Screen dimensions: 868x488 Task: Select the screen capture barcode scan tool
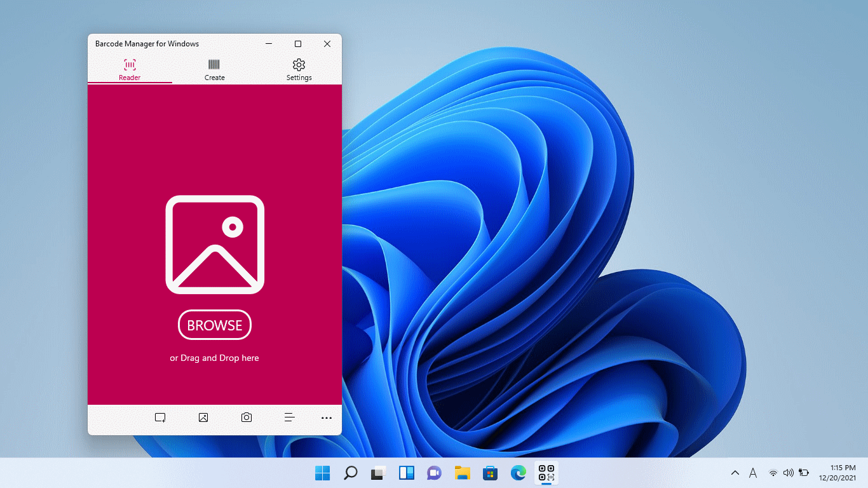click(x=159, y=417)
